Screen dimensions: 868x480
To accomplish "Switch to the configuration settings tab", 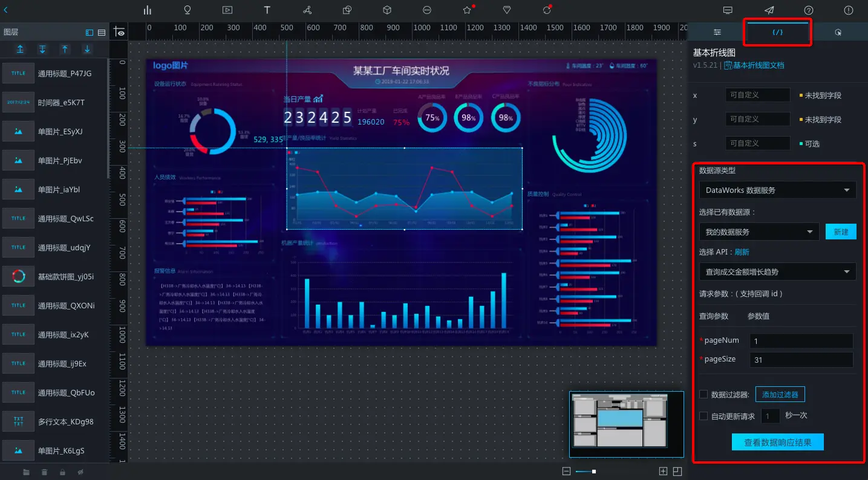I will point(717,32).
